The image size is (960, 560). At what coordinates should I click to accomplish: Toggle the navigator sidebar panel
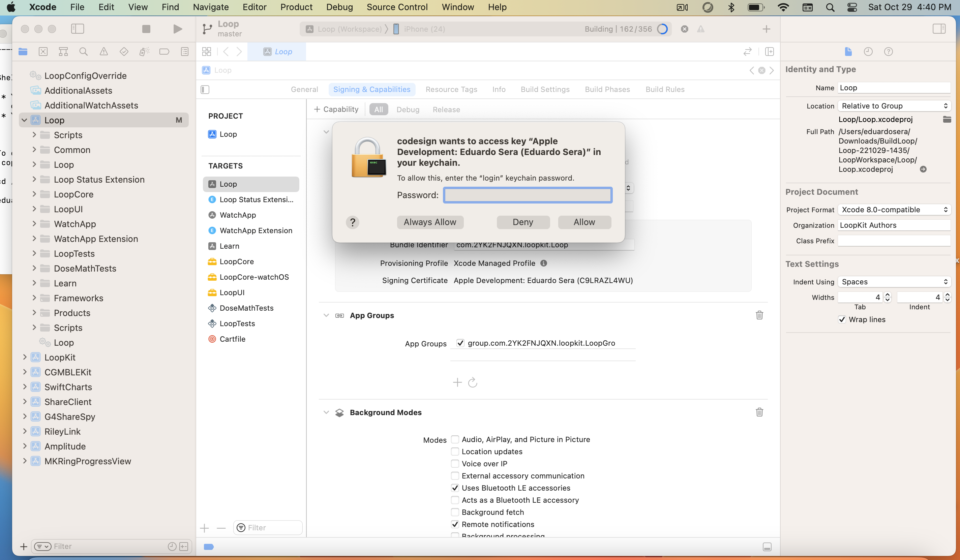(x=77, y=29)
